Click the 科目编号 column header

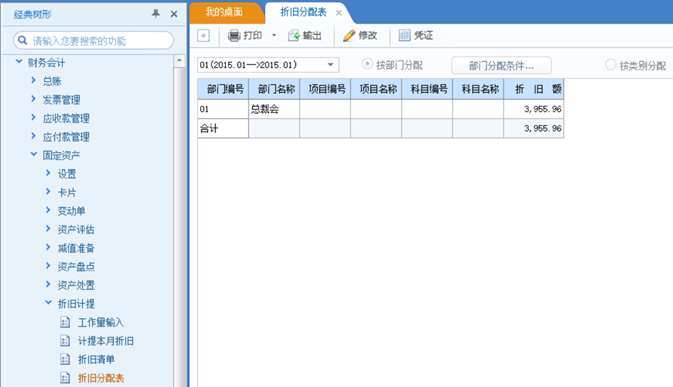click(x=427, y=89)
